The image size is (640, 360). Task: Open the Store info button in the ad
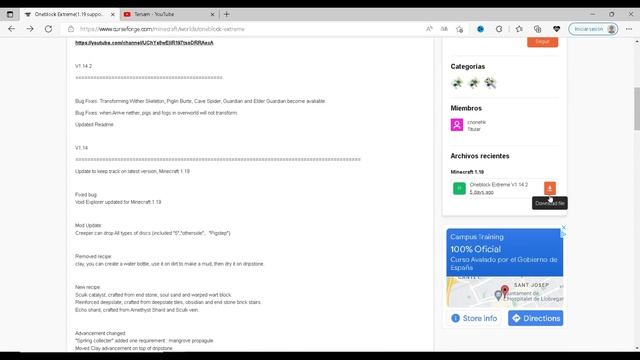coord(474,318)
